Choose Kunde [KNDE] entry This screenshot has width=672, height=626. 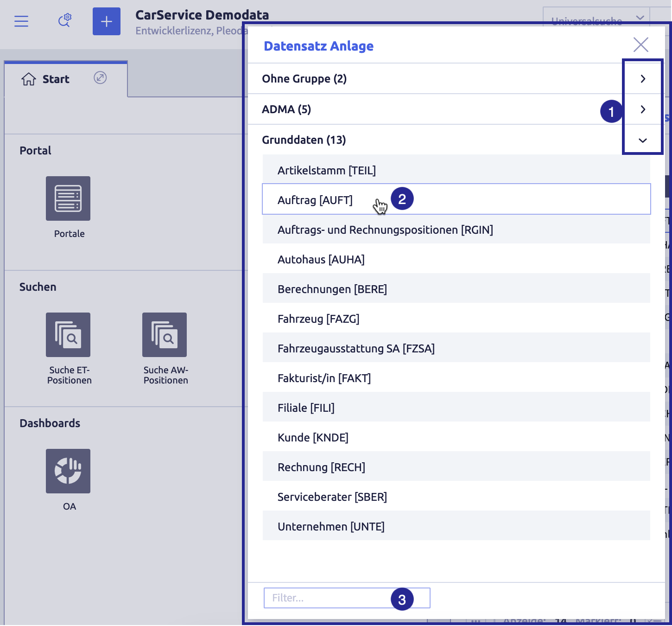click(x=456, y=437)
